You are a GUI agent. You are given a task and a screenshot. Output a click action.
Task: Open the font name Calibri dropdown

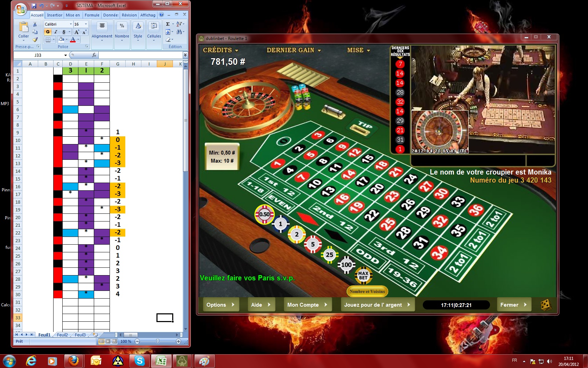tap(71, 24)
